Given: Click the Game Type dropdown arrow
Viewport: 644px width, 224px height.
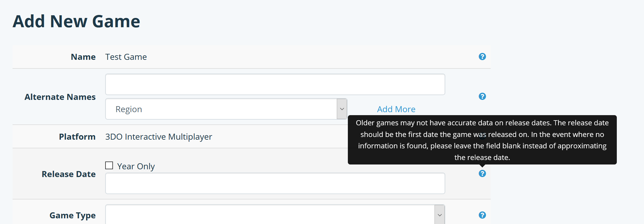Looking at the screenshot, I should (x=440, y=215).
